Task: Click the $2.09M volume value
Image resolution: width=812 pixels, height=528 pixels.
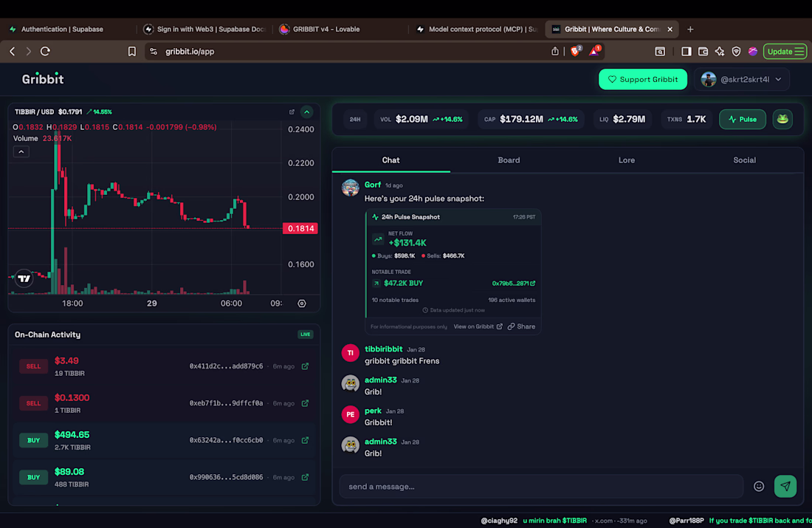Action: (x=412, y=119)
